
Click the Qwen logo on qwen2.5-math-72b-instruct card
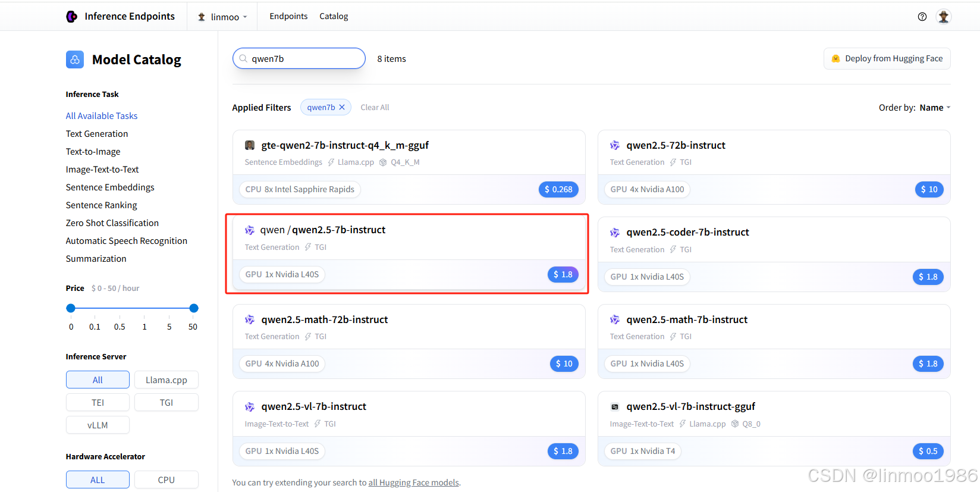(x=250, y=319)
